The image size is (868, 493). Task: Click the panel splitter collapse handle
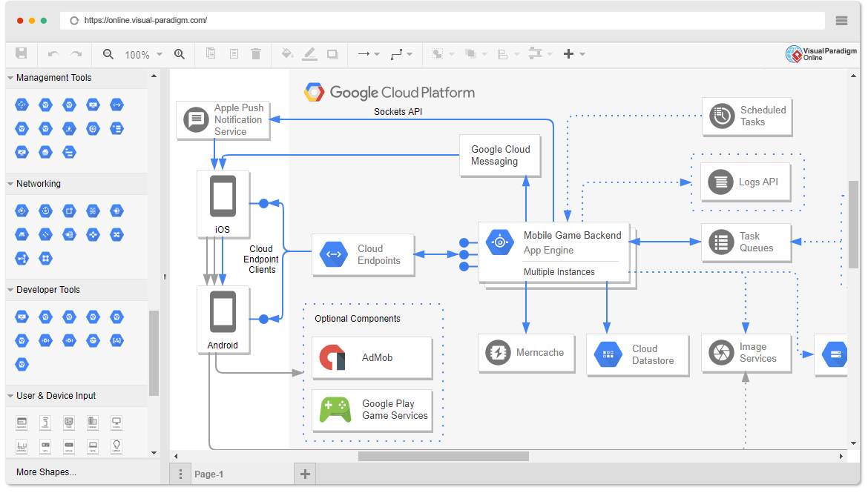[x=165, y=277]
